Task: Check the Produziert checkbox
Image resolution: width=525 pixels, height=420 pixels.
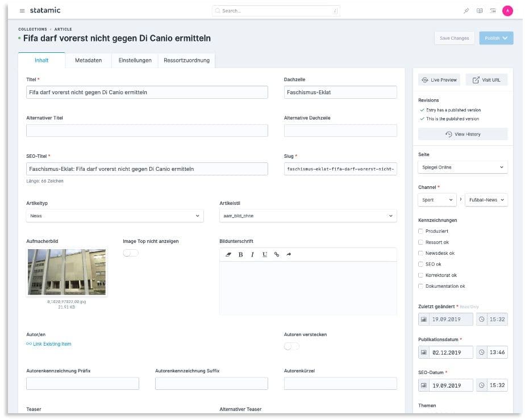Action: pos(420,231)
